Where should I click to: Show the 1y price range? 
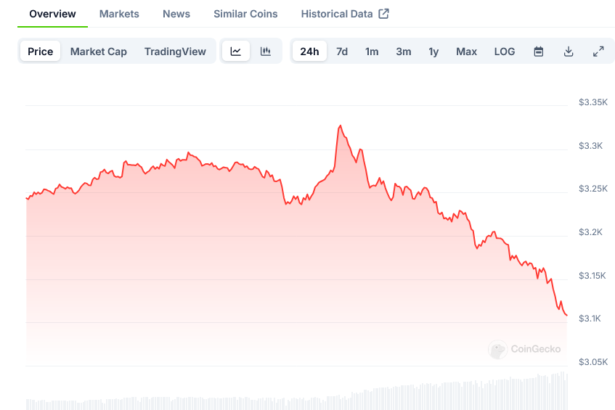tap(433, 51)
